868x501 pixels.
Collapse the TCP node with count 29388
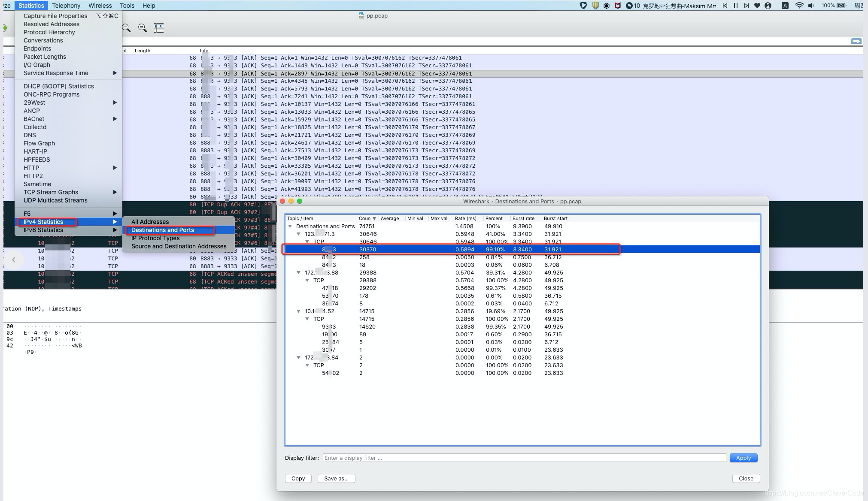click(307, 280)
